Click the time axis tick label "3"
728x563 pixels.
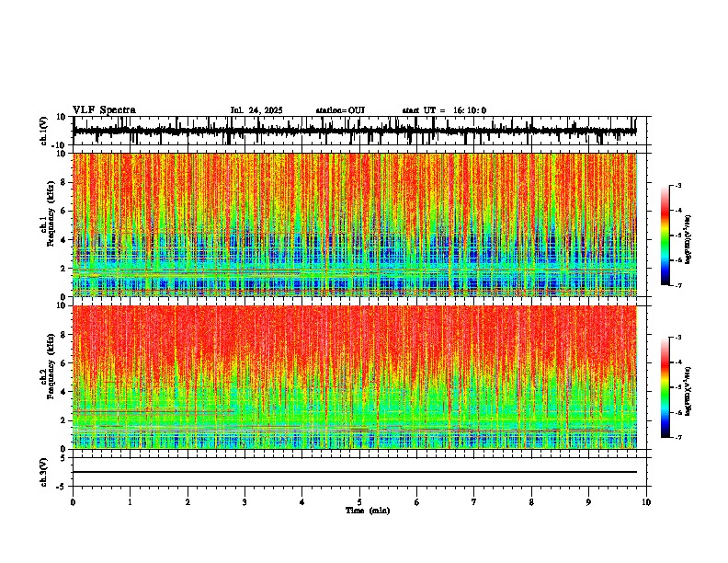[245, 502]
